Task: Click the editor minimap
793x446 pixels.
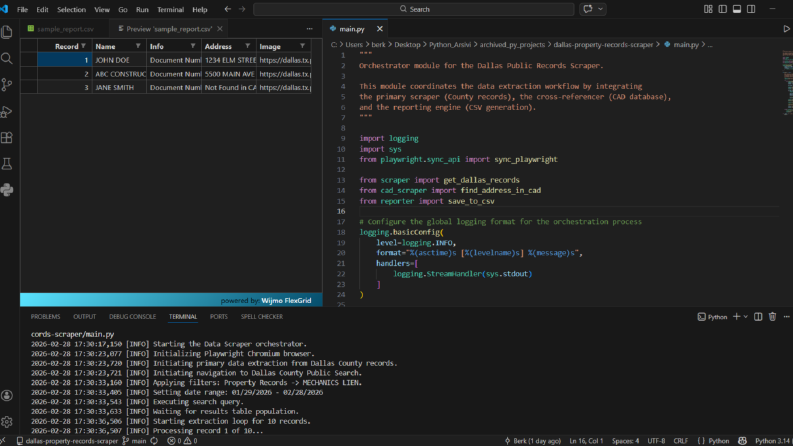Action: (787, 83)
